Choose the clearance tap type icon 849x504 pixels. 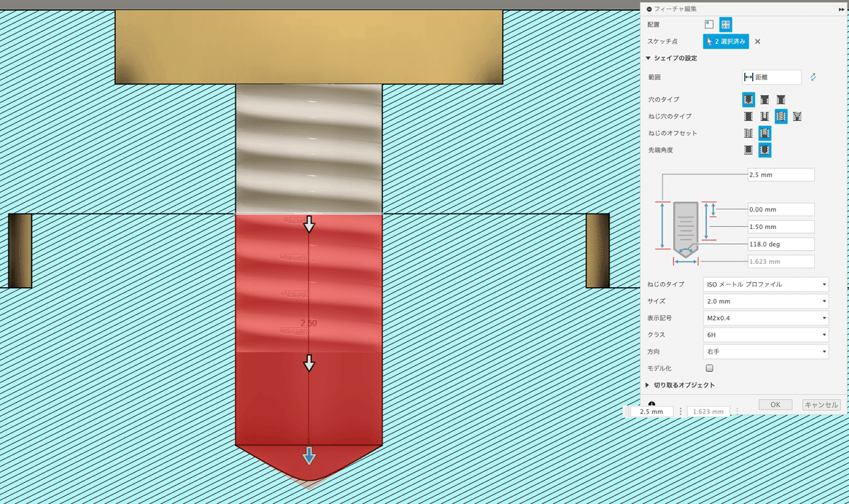pos(765,116)
